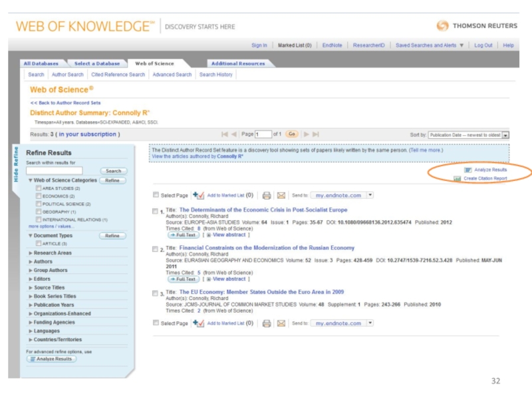Click View abstract for result 2

point(229,279)
